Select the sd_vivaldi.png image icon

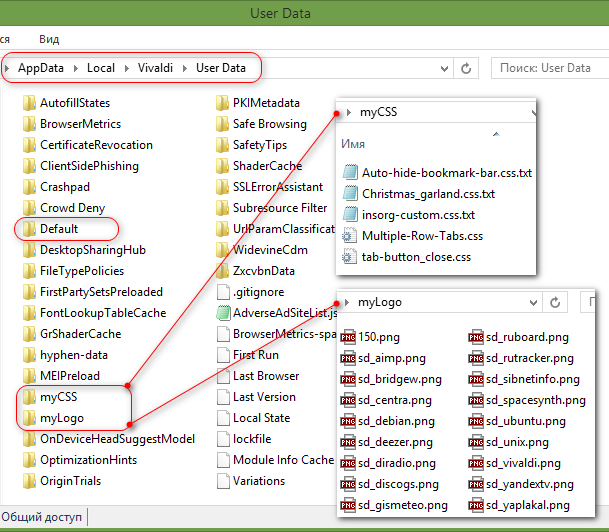click(x=478, y=463)
